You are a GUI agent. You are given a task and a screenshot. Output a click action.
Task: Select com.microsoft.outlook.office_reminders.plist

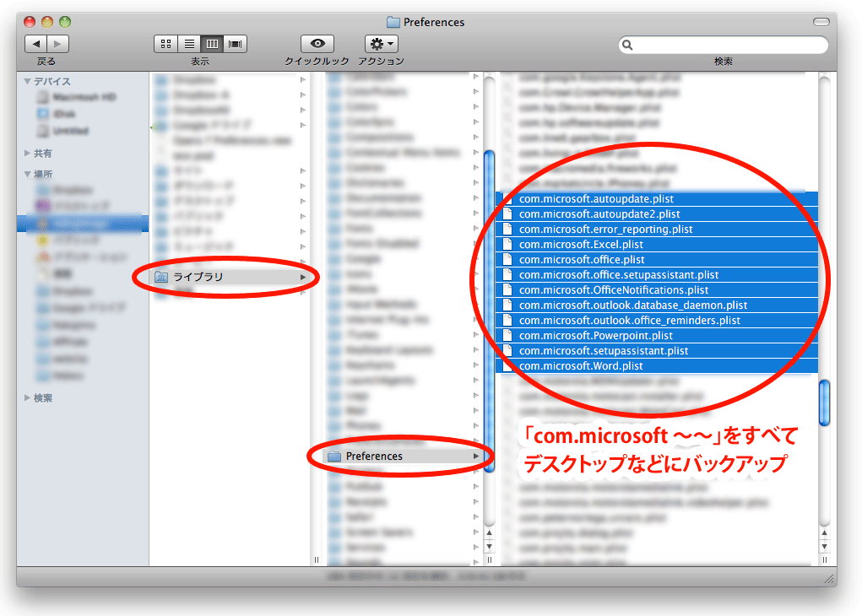pos(657,321)
